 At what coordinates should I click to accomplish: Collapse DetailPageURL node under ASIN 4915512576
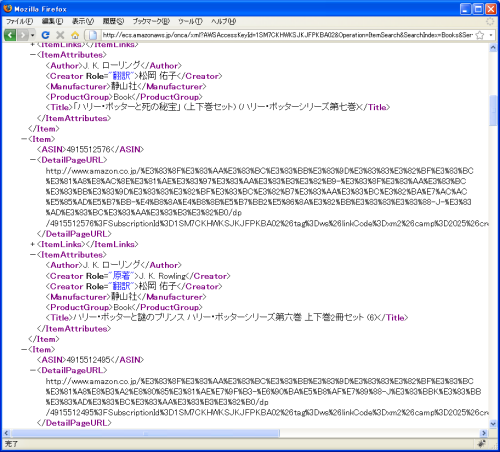[x=32, y=160]
